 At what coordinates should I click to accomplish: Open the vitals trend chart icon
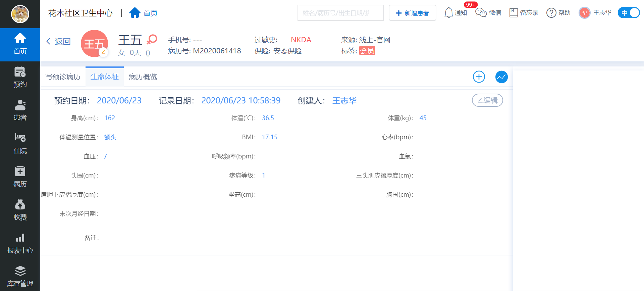pyautogui.click(x=501, y=77)
